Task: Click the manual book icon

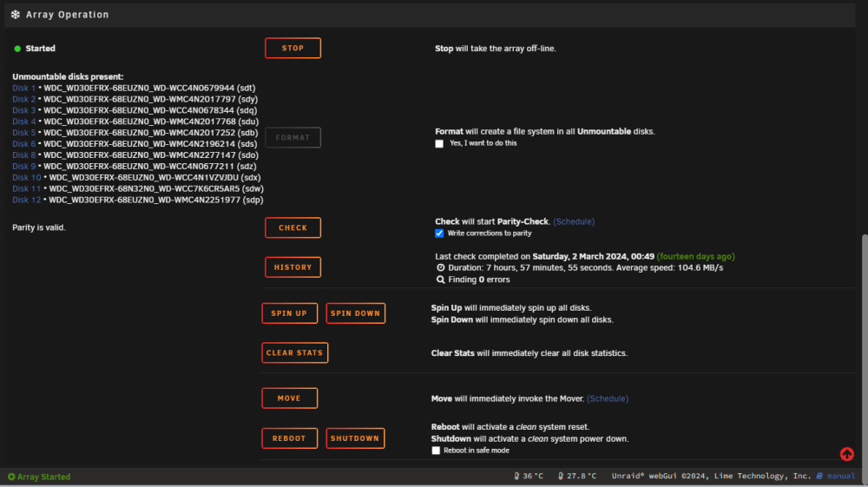Action: 819,476
